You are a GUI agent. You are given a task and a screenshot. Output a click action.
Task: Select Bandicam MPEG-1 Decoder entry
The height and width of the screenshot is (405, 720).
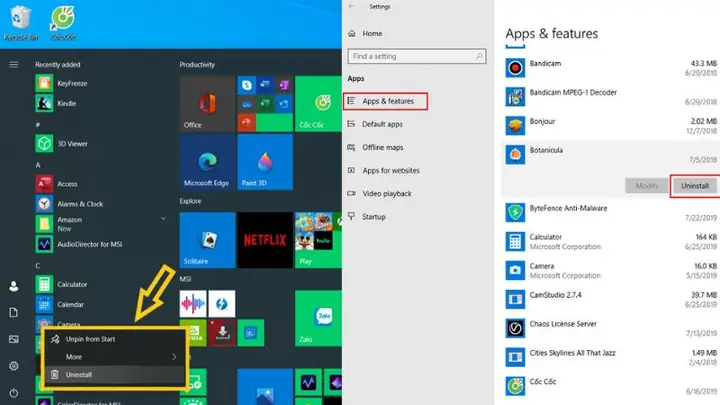click(x=610, y=97)
